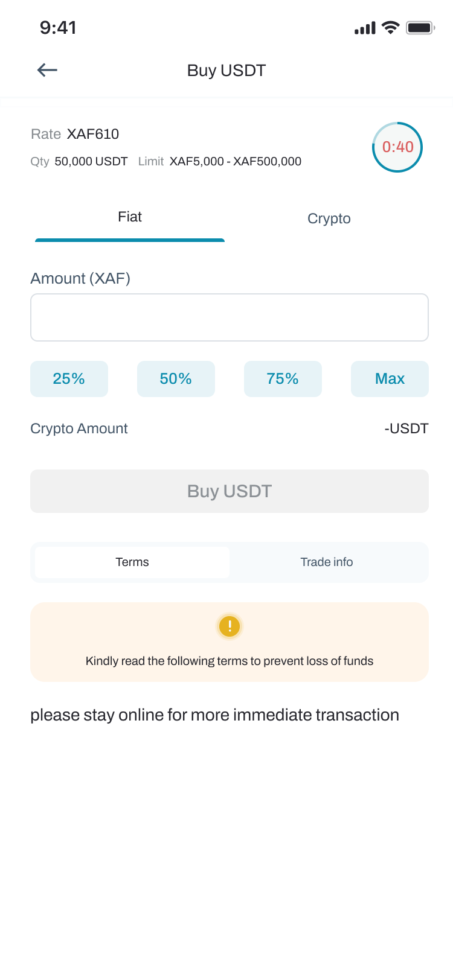Tap the Wi-Fi status icon
This screenshot has width=453, height=980.
click(x=391, y=28)
